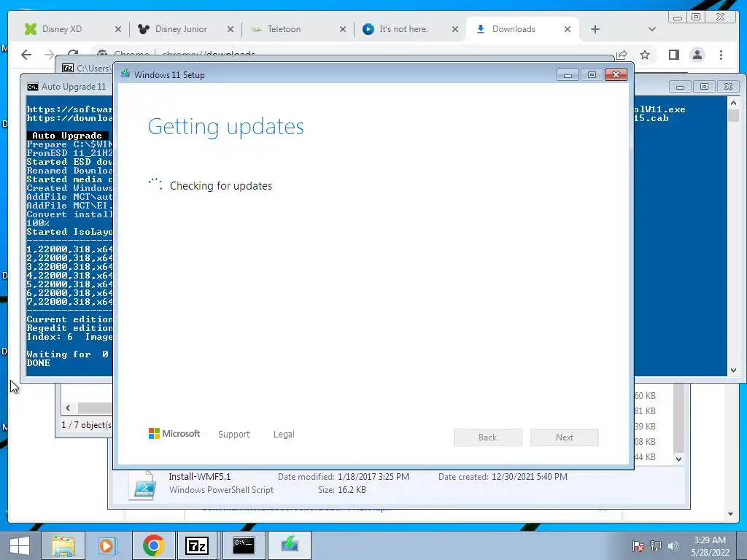The image size is (747, 560).
Task: Open the media player taskbar icon
Action: pyautogui.click(x=107, y=545)
